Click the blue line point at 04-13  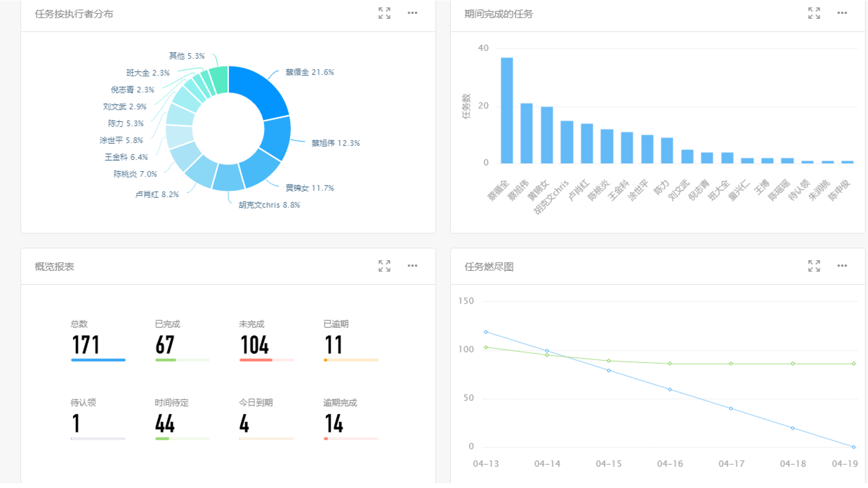pos(486,332)
